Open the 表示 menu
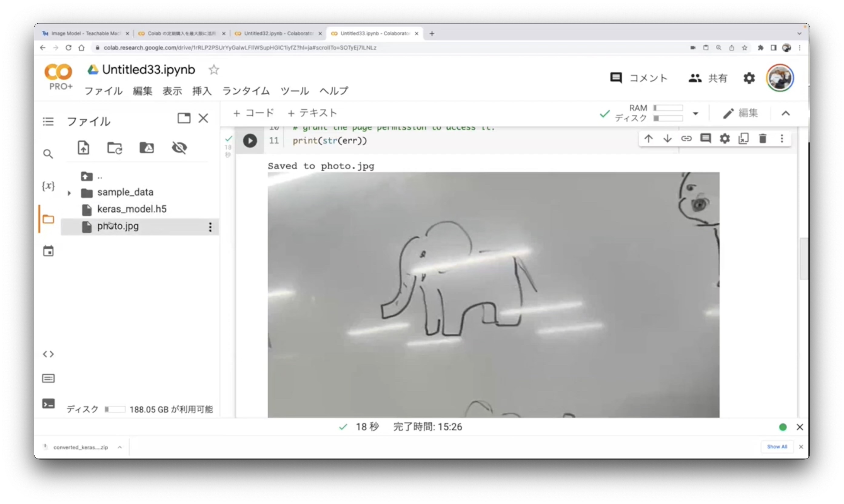 [x=172, y=91]
